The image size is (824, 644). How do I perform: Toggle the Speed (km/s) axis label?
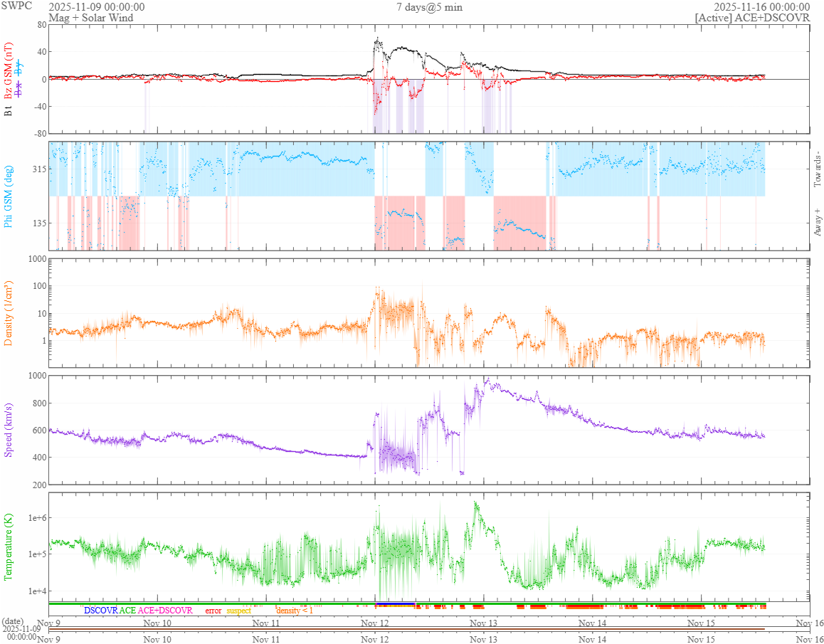coord(9,430)
